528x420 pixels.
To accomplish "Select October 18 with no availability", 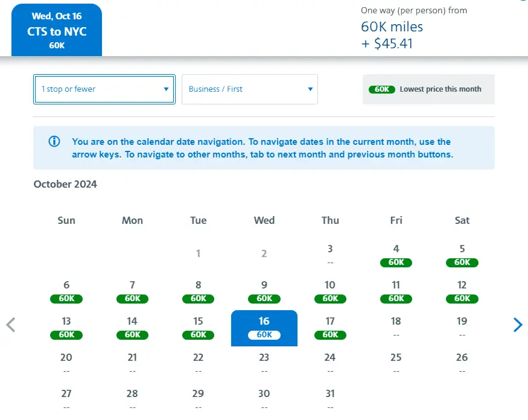I will pyautogui.click(x=396, y=327).
